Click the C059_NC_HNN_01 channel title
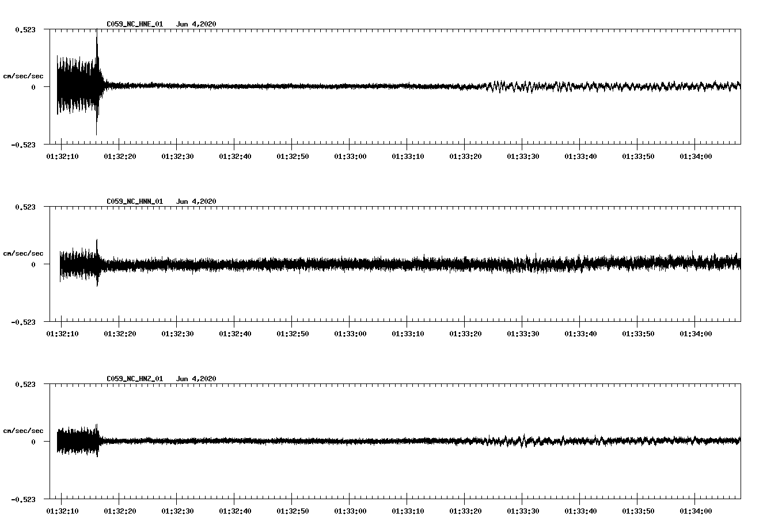 pos(135,202)
